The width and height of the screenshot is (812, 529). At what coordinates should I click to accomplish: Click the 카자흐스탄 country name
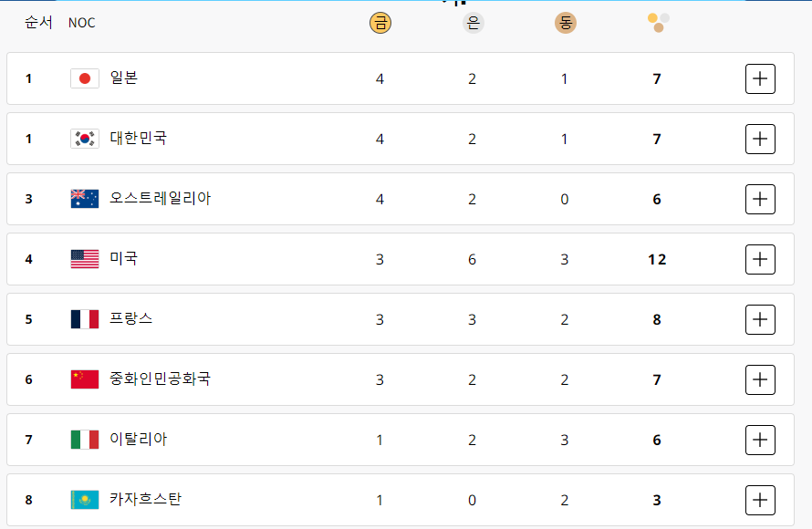[146, 500]
